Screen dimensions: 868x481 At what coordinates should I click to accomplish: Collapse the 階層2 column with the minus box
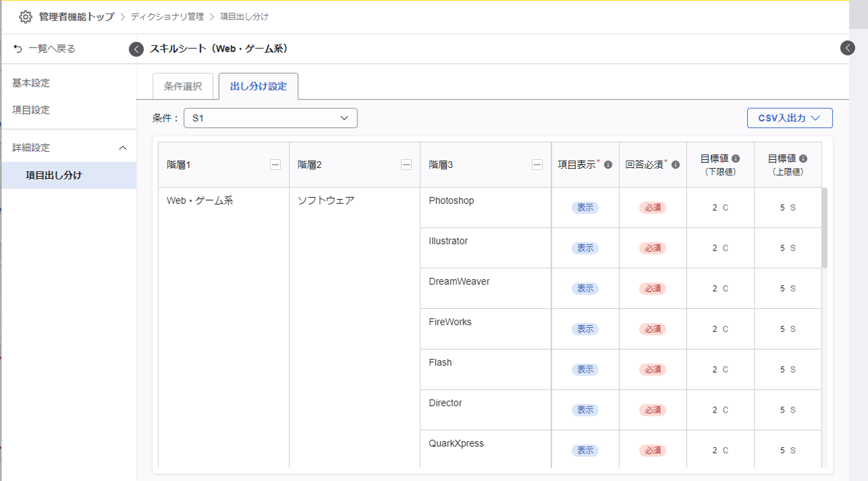pos(406,165)
